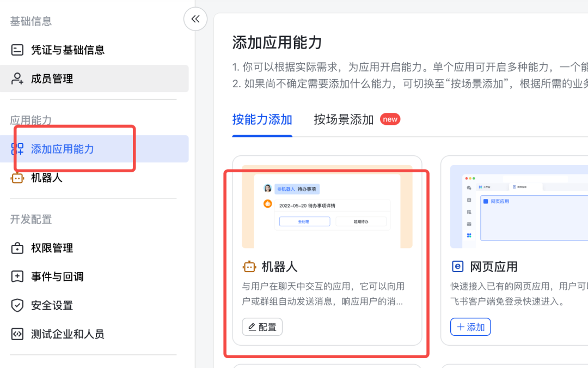Click the robot icon beside the 机器人 card title
This screenshot has width=588, height=368.
249,267
